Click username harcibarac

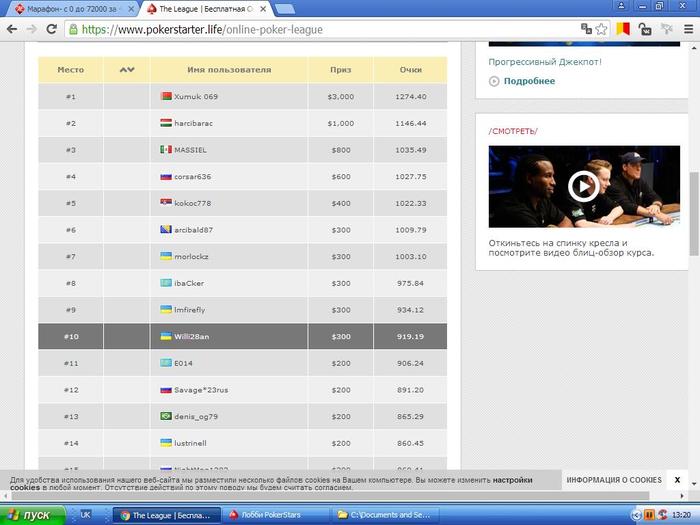click(x=193, y=123)
